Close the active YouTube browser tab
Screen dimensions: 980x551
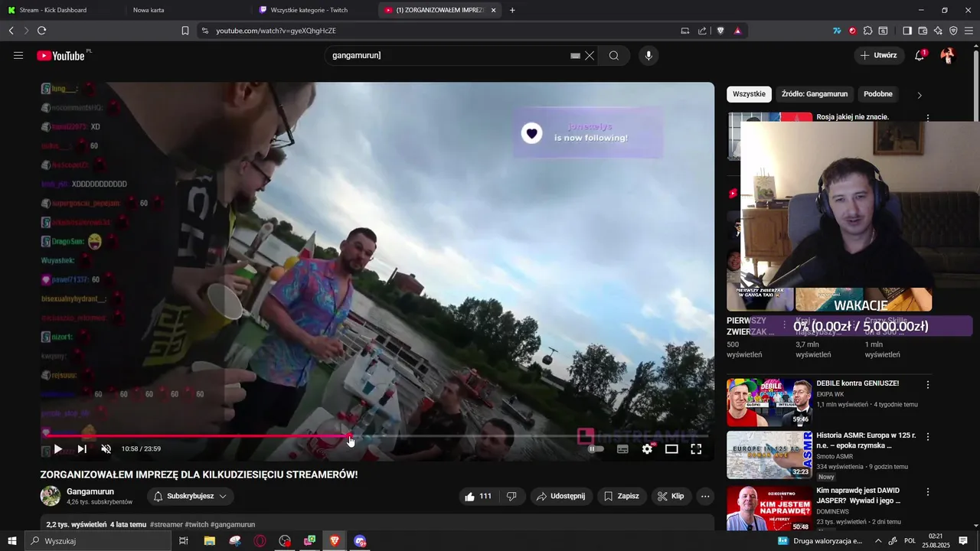493,10
